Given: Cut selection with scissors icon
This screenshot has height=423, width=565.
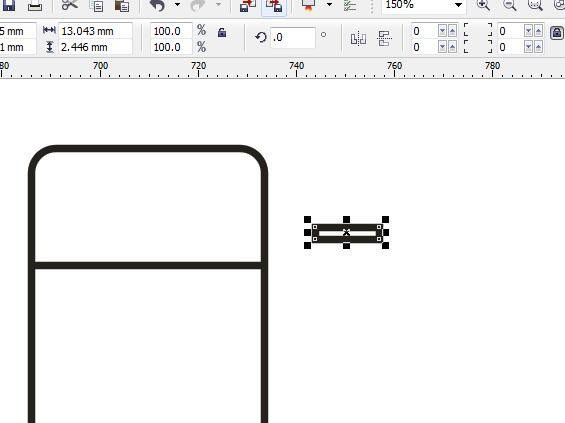Looking at the screenshot, I should (70, 5).
